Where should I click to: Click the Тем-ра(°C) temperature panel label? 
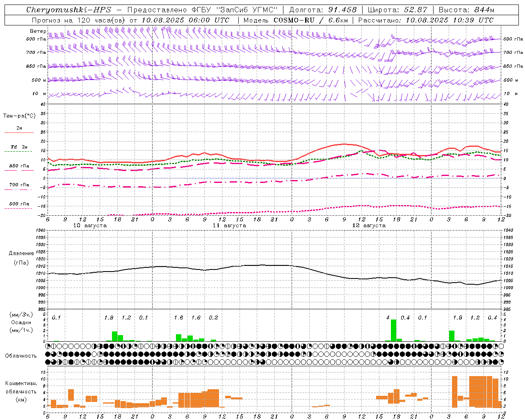pos(19,116)
